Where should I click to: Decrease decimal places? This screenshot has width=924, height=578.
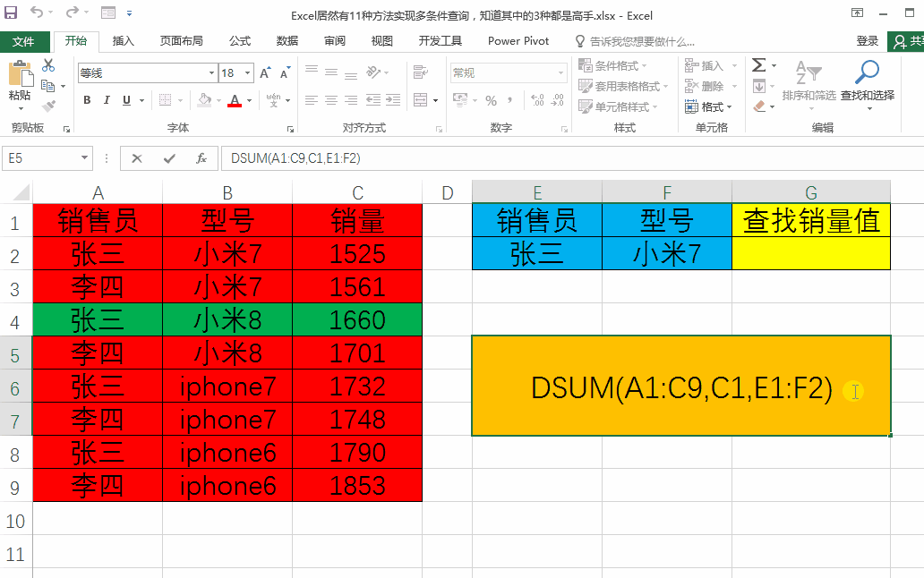(x=558, y=100)
